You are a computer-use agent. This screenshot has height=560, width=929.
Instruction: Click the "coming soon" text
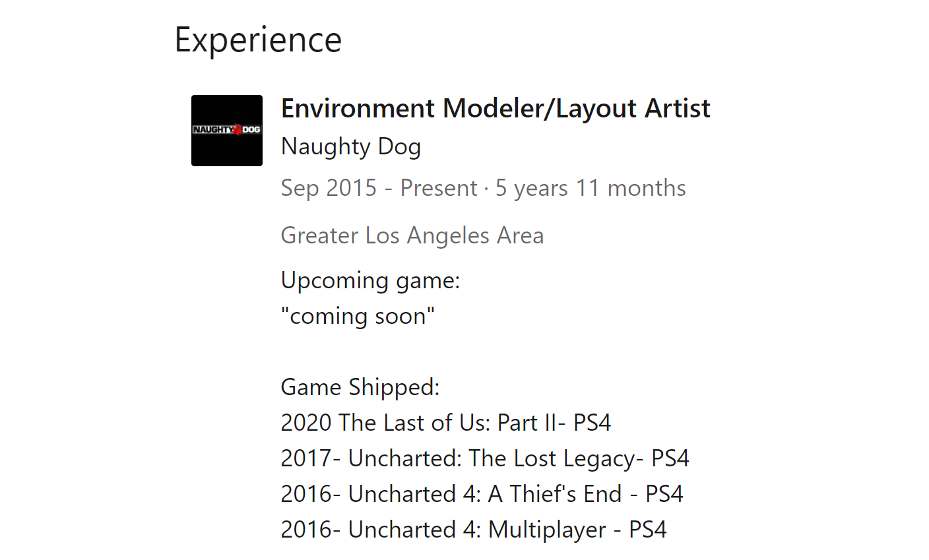pos(358,316)
